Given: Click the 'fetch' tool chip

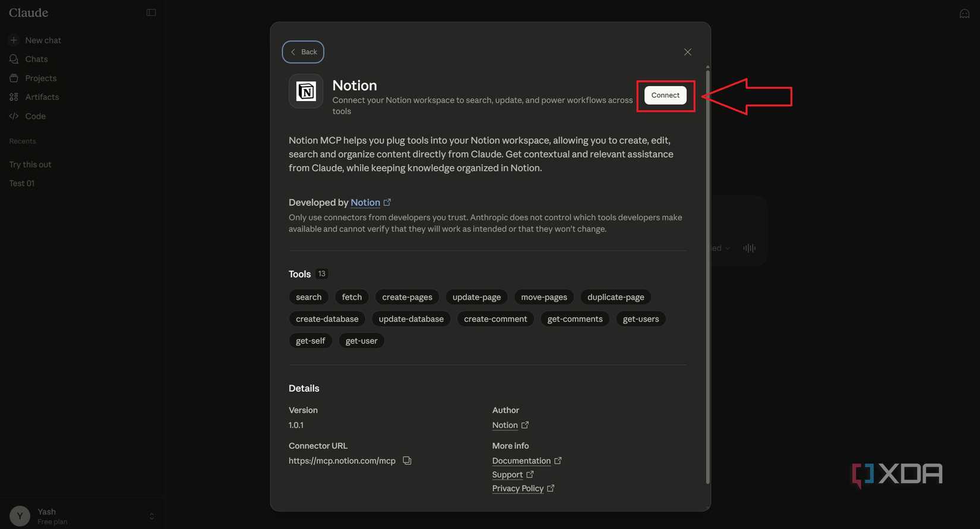Looking at the screenshot, I should click(352, 297).
